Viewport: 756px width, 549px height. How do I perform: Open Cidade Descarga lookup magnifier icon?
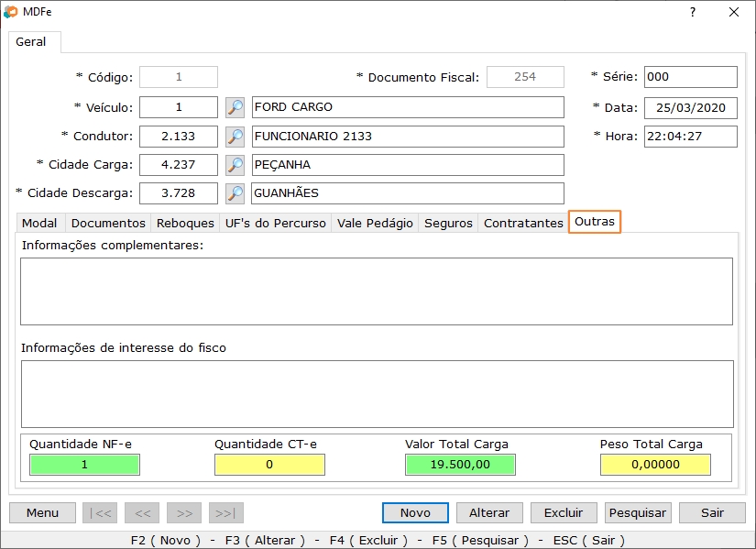235,193
